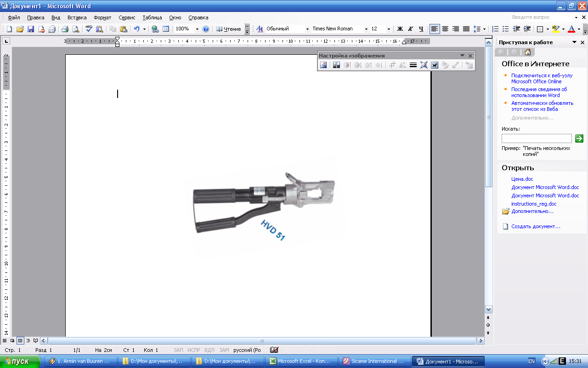Open the link Подключиться к веб-узлу Microsoft Office Online

tap(542, 78)
